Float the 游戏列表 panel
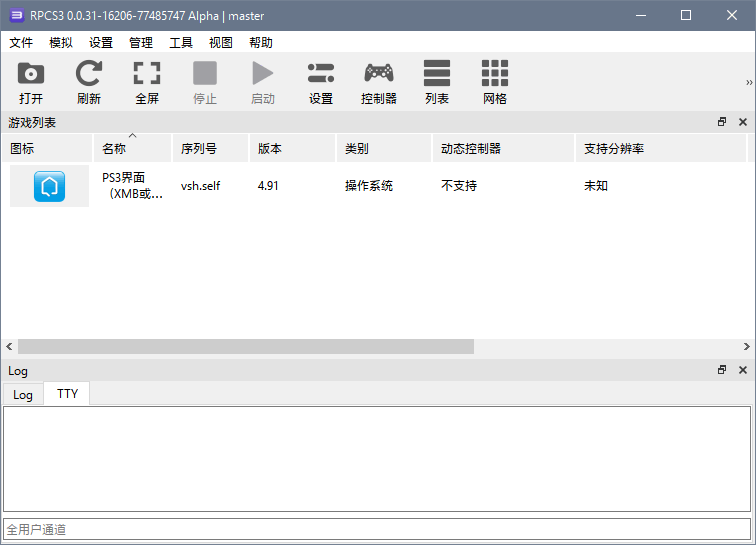 [722, 122]
